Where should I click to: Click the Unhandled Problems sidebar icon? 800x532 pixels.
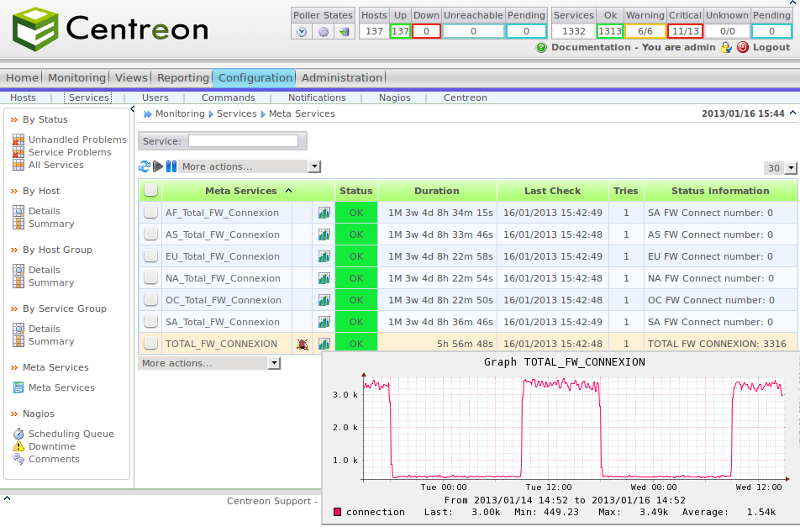click(18, 140)
